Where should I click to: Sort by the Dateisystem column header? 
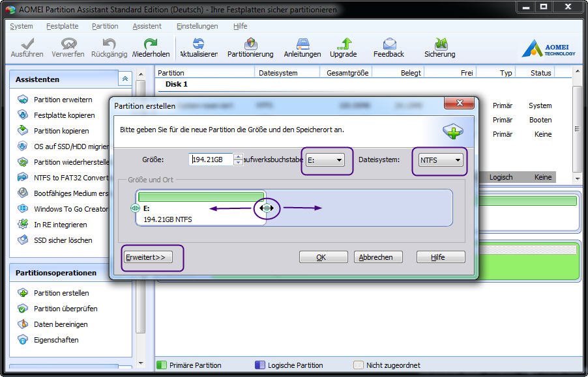(287, 73)
